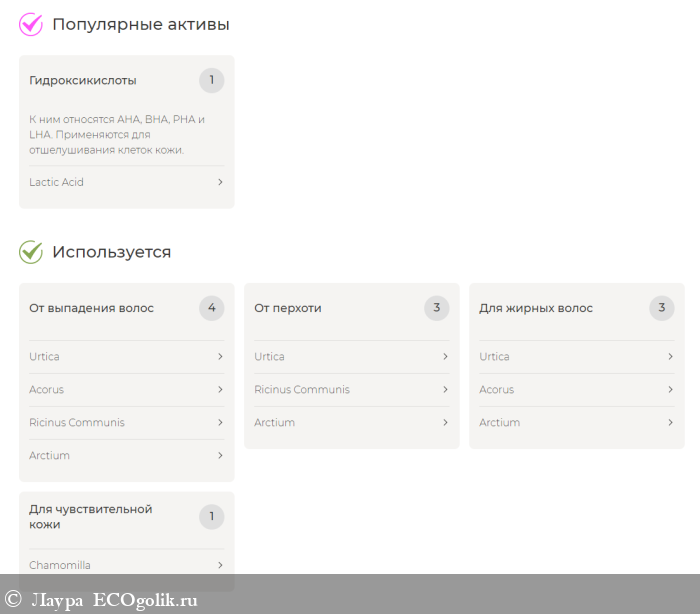
Task: Click the arrow icon next to Lactic Acid
Action: [x=220, y=182]
